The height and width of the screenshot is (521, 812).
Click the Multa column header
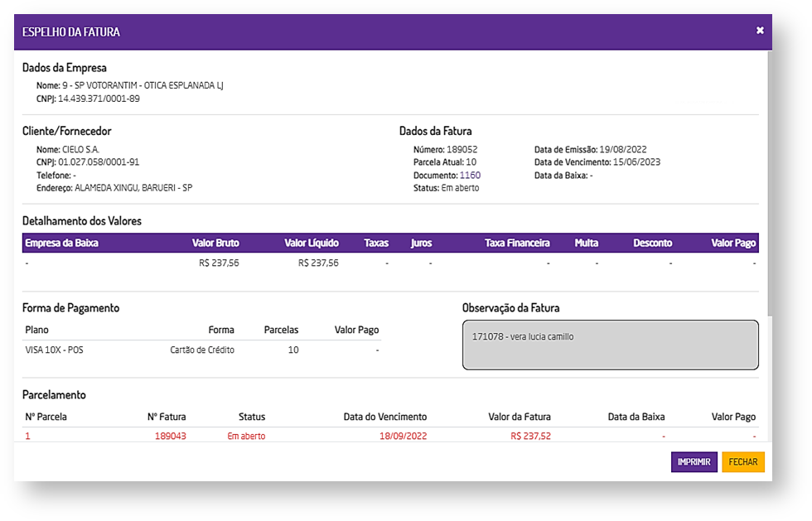coord(587,244)
